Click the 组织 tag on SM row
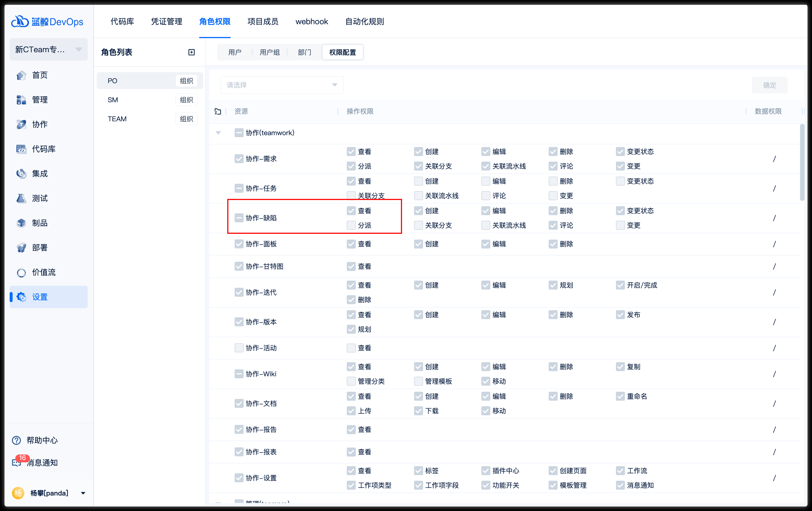Screen dimensions: 812x511 coord(186,100)
